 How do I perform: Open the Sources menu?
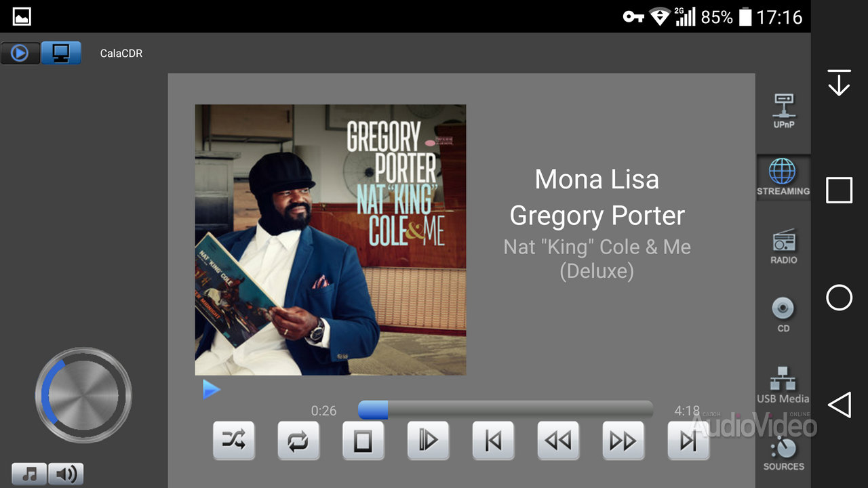[783, 453]
